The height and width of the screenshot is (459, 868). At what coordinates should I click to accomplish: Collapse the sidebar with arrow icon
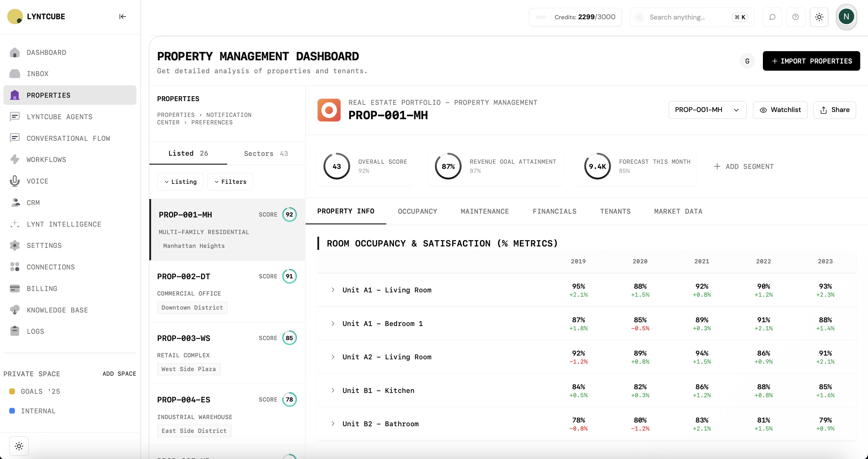[x=122, y=16]
